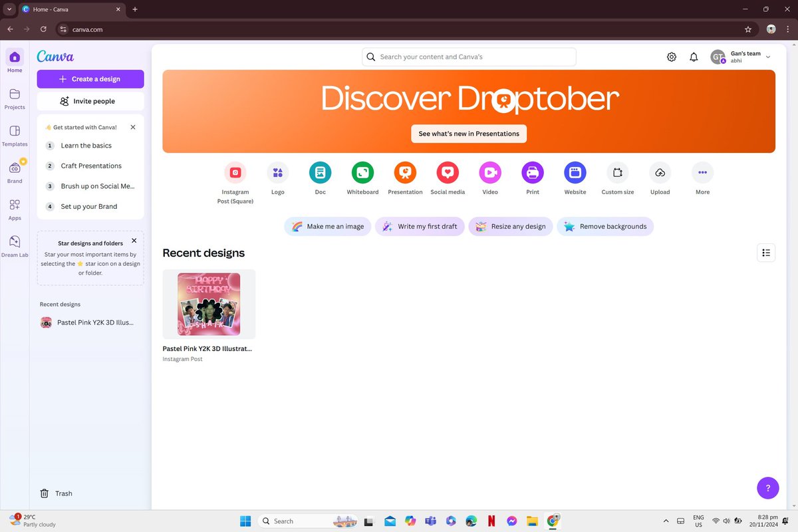Click the taskbar Search box
Image resolution: width=798 pixels, height=532 pixels.
308,521
